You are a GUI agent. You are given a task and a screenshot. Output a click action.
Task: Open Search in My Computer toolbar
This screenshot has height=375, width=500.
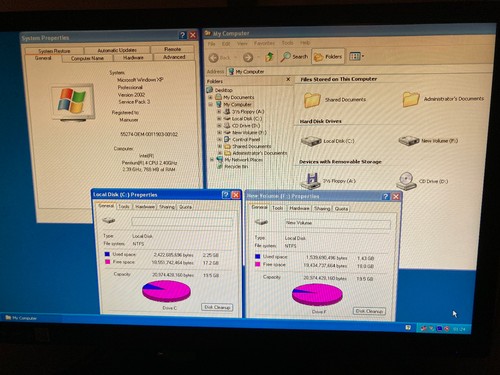(294, 57)
